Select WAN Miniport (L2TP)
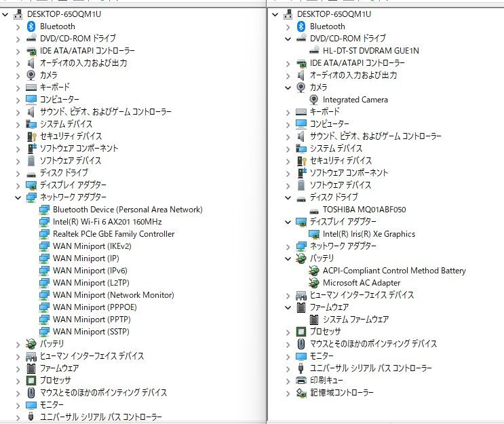The height and width of the screenshot is (424, 504). coord(91,283)
